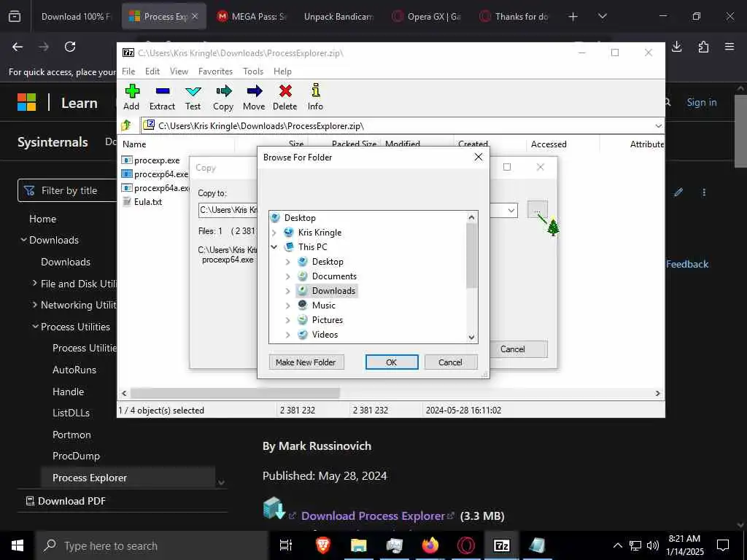Image resolution: width=747 pixels, height=560 pixels.
Task: Click the Windows Start button
Action: [18, 545]
